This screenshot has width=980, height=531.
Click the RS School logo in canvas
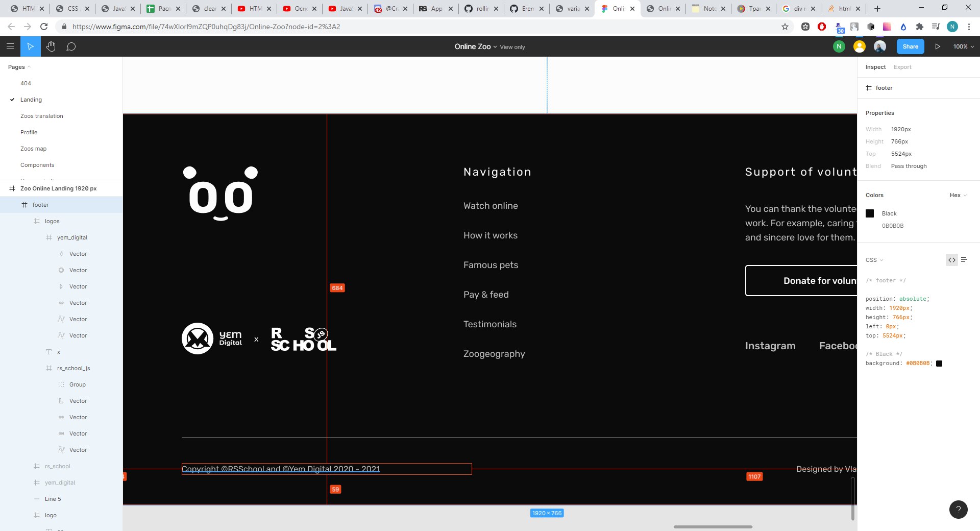tap(303, 340)
